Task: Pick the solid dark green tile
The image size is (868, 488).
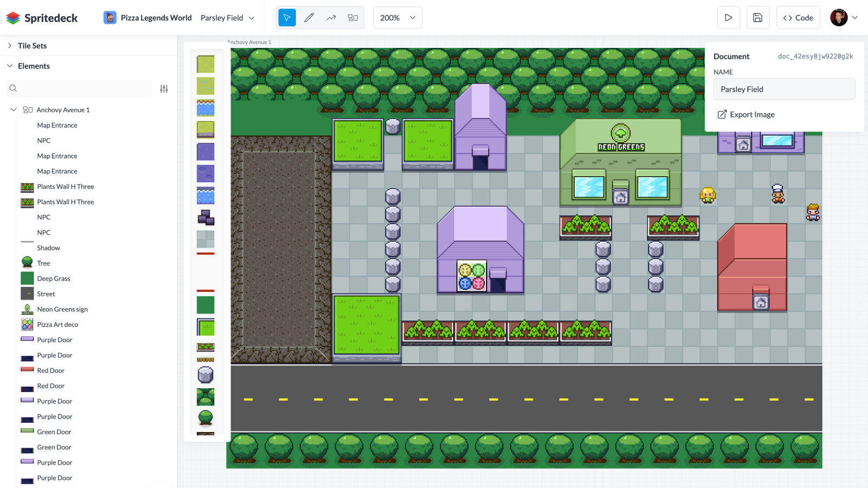Action: click(205, 305)
